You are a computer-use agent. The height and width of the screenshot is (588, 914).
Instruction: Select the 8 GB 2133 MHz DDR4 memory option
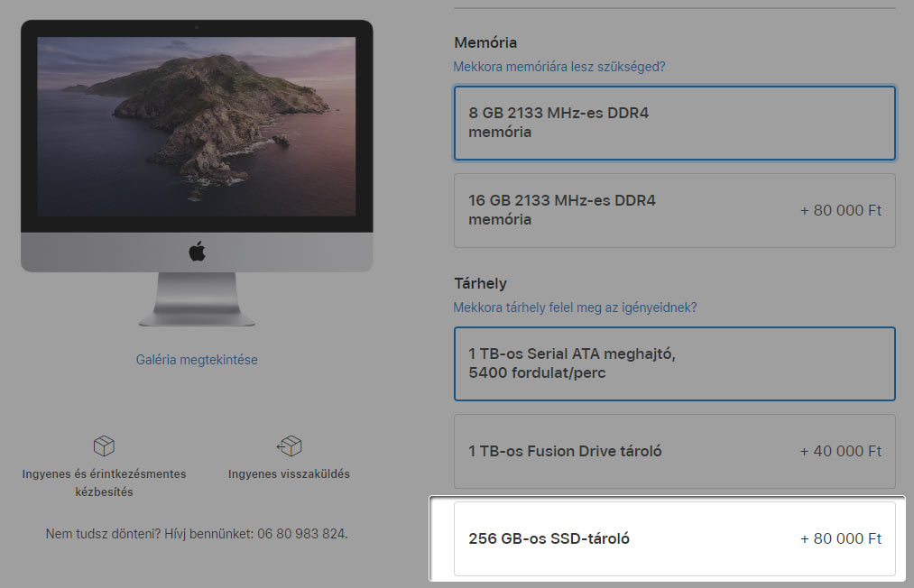pyautogui.click(x=674, y=123)
